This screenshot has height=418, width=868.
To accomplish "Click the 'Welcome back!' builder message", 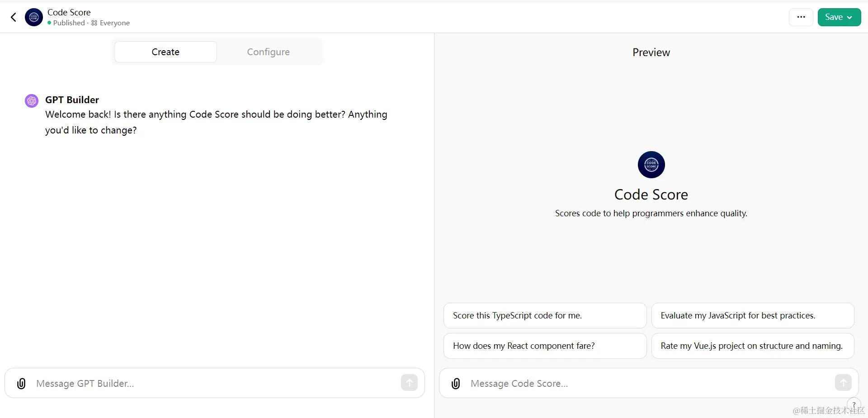I will click(216, 122).
